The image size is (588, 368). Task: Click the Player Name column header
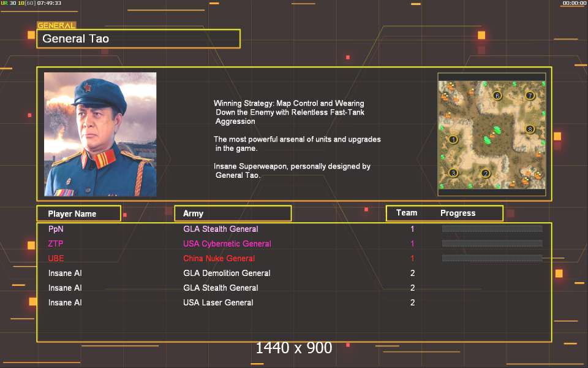(x=79, y=213)
